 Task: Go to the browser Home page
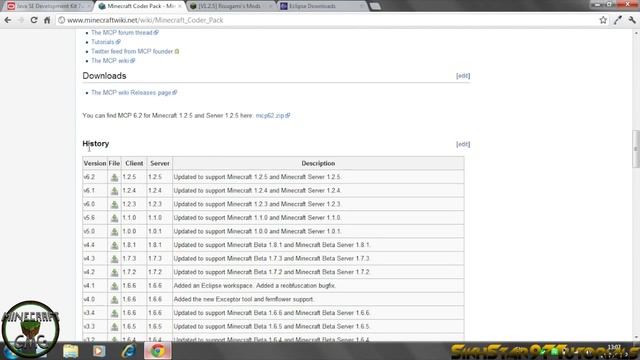point(47,20)
